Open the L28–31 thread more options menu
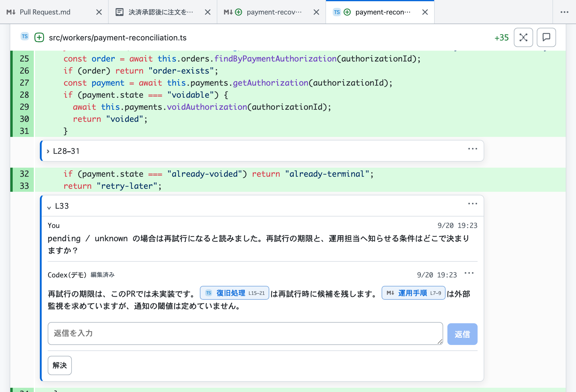Screen dimensions: 576x392 pos(473,149)
